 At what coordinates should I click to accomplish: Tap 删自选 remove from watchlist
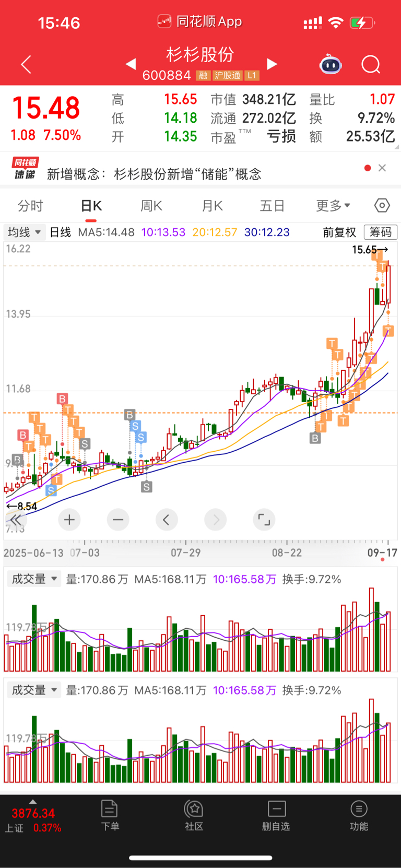[276, 815]
